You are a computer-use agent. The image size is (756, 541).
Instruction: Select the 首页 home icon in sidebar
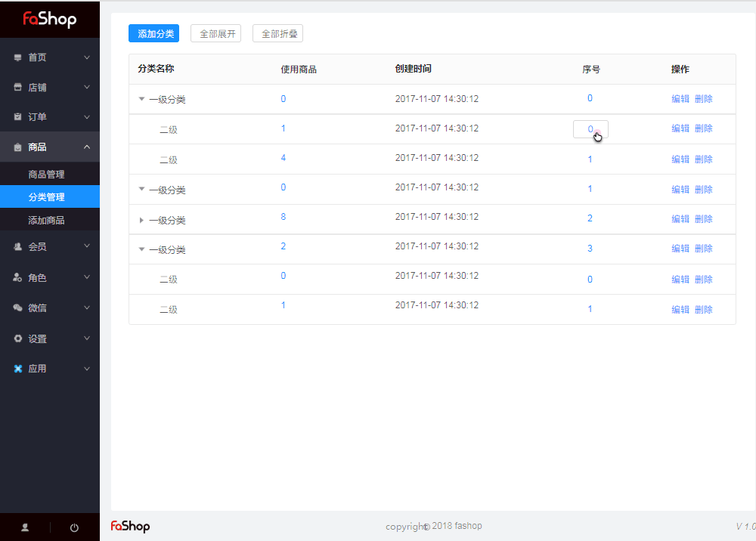pyautogui.click(x=17, y=57)
